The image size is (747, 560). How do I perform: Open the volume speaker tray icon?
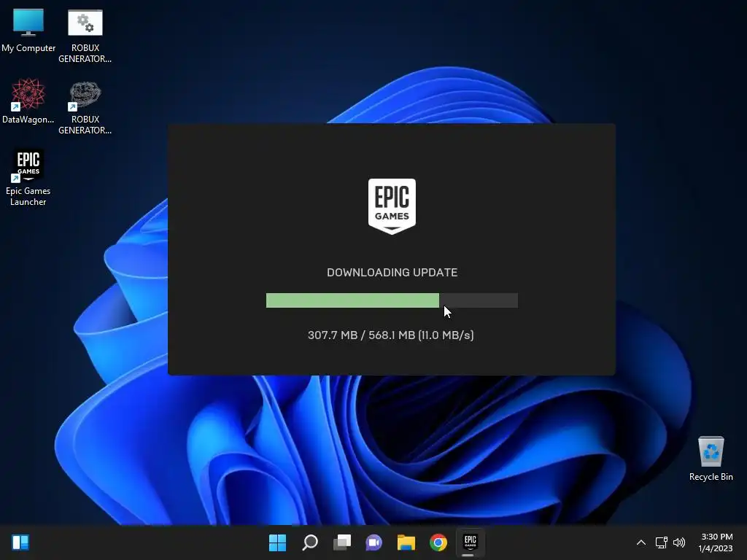679,542
